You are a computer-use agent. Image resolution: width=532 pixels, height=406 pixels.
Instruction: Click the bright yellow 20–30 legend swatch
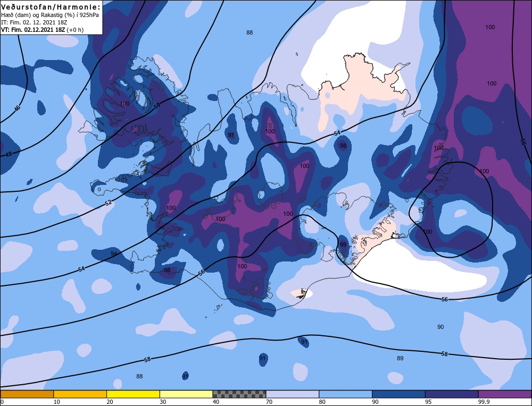[x=133, y=394]
